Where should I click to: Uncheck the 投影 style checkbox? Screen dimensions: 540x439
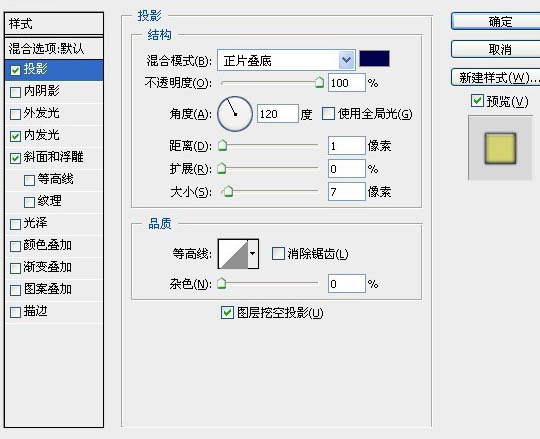[x=15, y=70]
